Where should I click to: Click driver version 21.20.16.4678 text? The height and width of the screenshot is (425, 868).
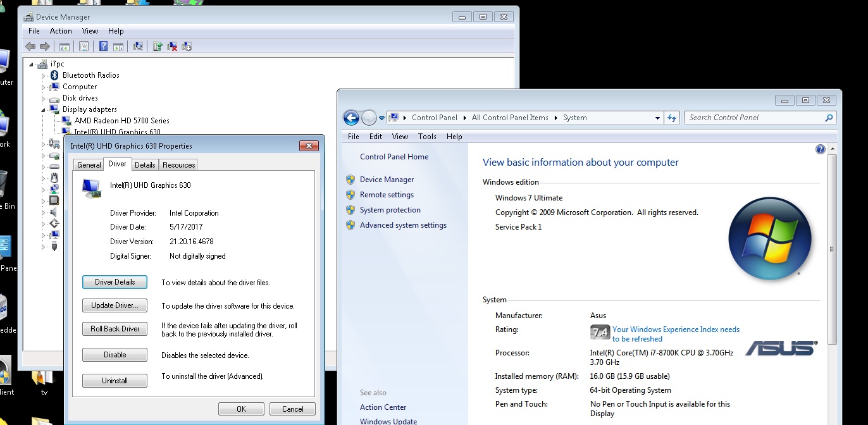(x=193, y=242)
